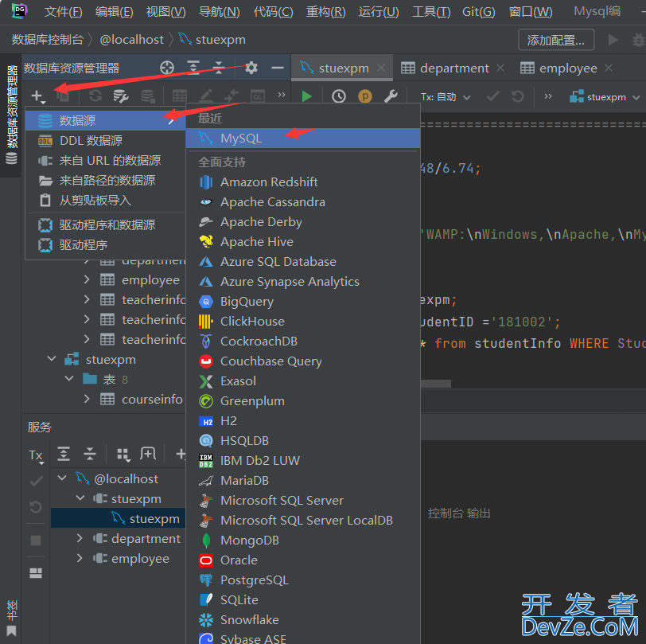Screen dimensions: 646x644
Task: Click the rollback icon in editor toolbar
Action: [x=517, y=96]
